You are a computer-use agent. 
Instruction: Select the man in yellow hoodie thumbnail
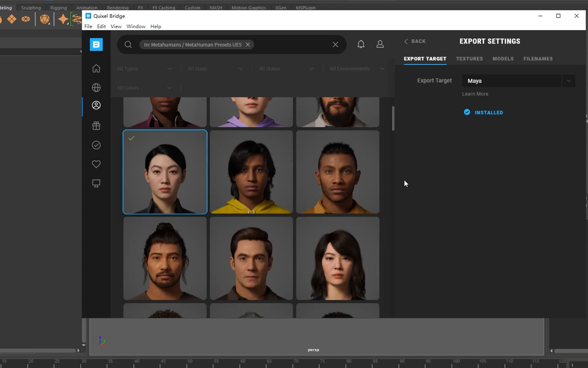pos(251,172)
